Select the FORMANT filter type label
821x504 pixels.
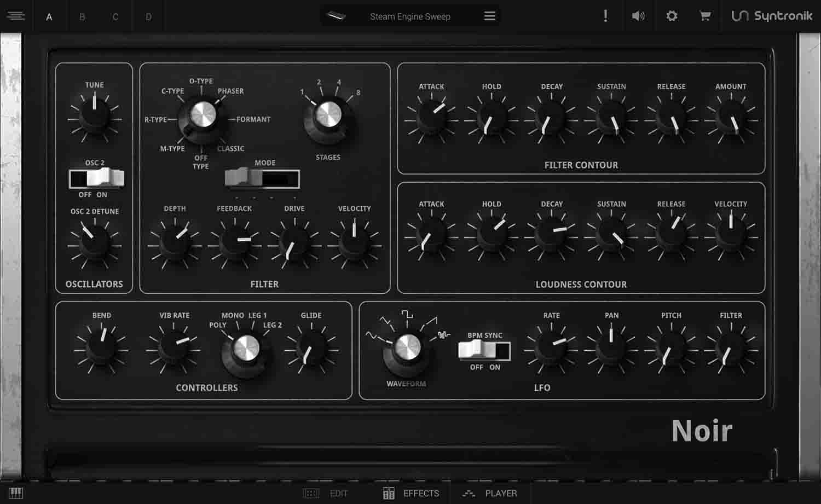tap(253, 119)
